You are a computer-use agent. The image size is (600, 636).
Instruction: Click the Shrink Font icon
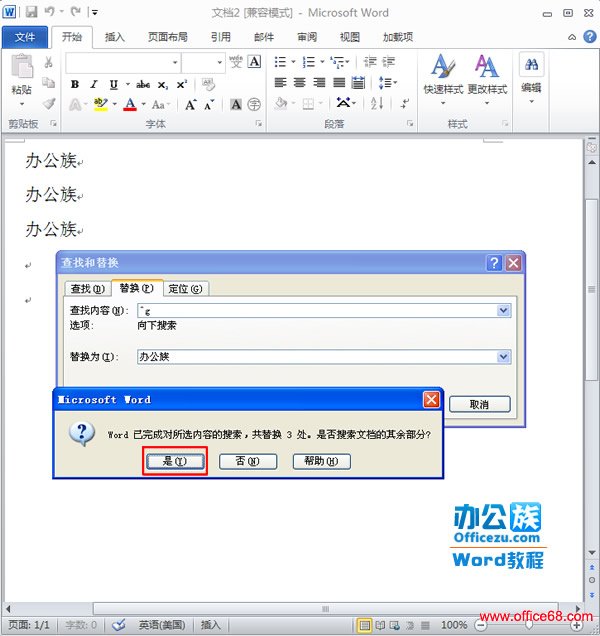point(209,105)
